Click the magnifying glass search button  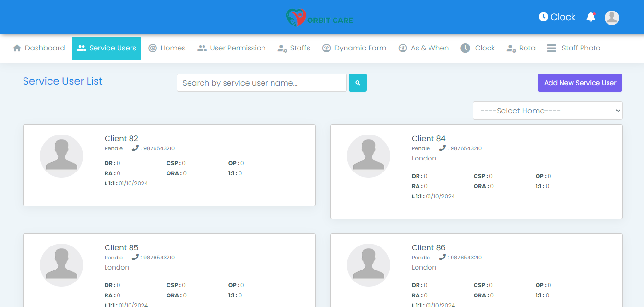click(358, 83)
